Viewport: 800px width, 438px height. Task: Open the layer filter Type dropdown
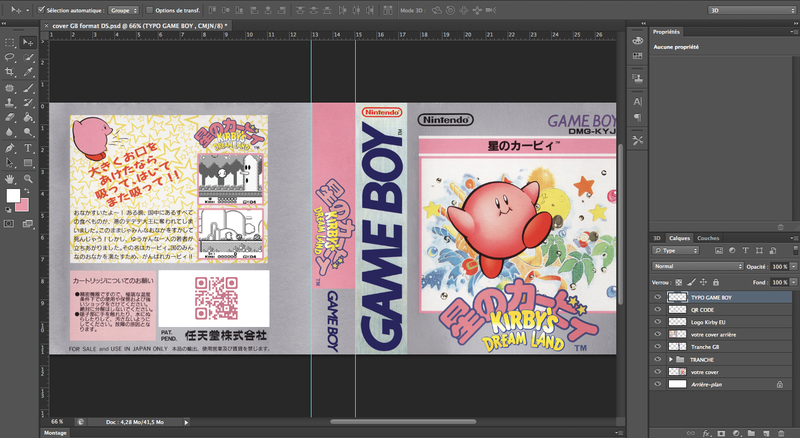(x=675, y=250)
